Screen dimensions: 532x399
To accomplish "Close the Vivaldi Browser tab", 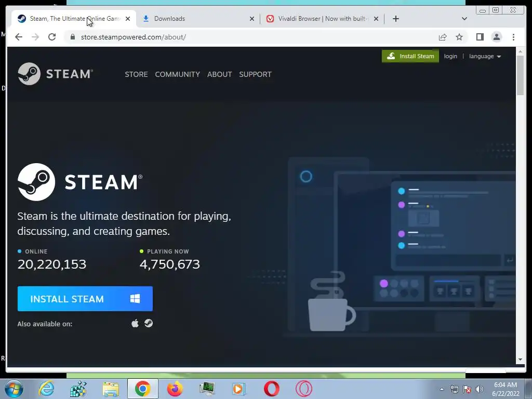I will (x=376, y=19).
